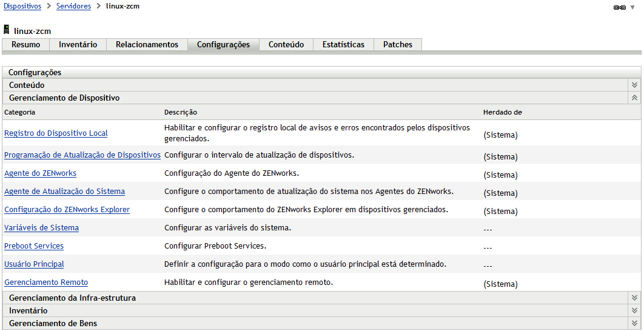Click (Sistema) in Registro do Dispositivo Local row
Image resolution: width=644 pixels, height=331 pixels.
click(x=500, y=136)
